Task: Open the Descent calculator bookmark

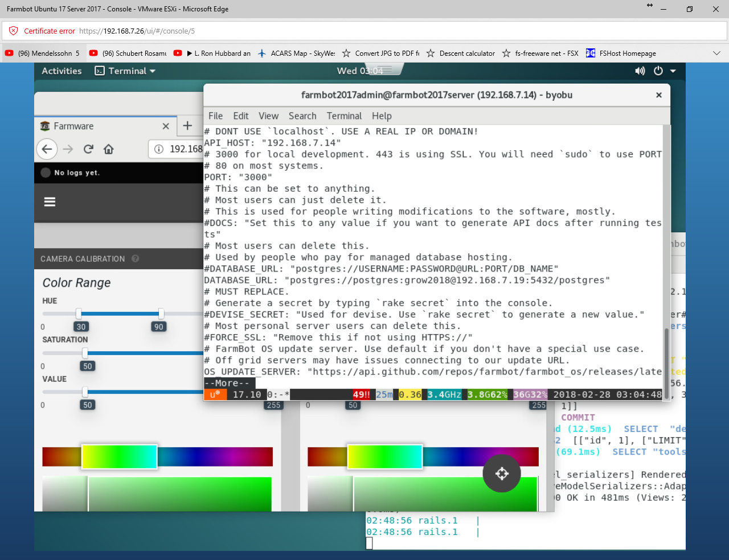Action: [x=461, y=53]
